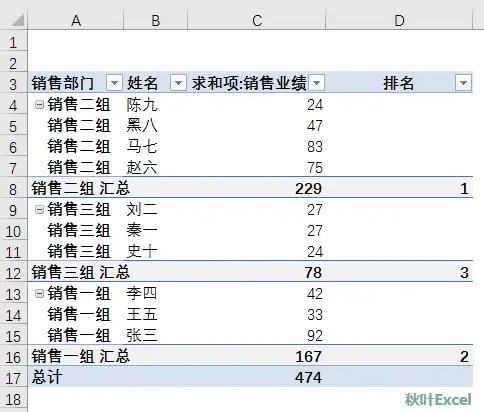The height and width of the screenshot is (412, 484).
Task: Open the 排名 filter dropdown
Action: point(463,82)
